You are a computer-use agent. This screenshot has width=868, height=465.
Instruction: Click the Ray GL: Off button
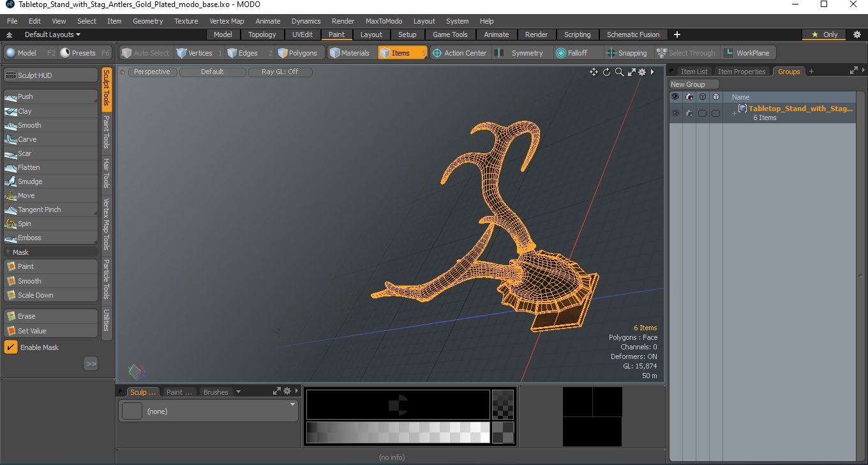click(280, 72)
